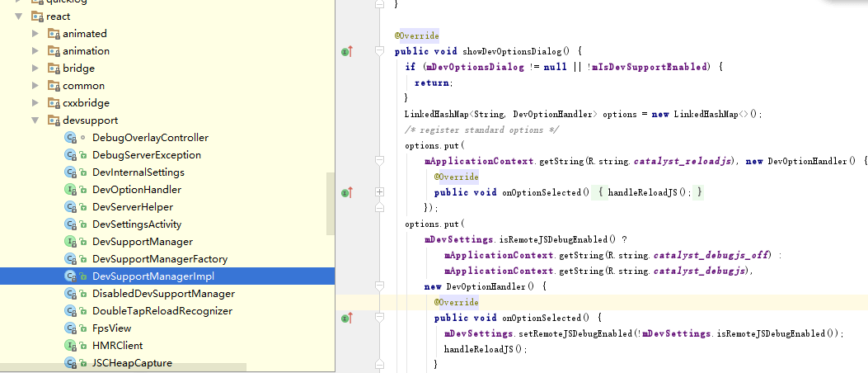Click override gutter icon beside setRemoteJSDebugEnabled method
The width and height of the screenshot is (868, 373).
[x=347, y=319]
